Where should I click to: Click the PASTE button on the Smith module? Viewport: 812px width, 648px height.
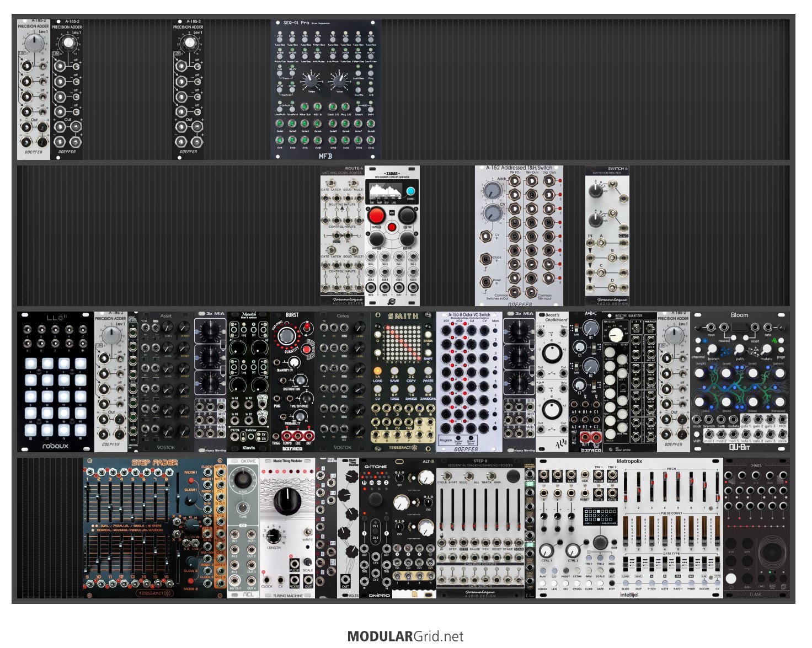coord(428,371)
